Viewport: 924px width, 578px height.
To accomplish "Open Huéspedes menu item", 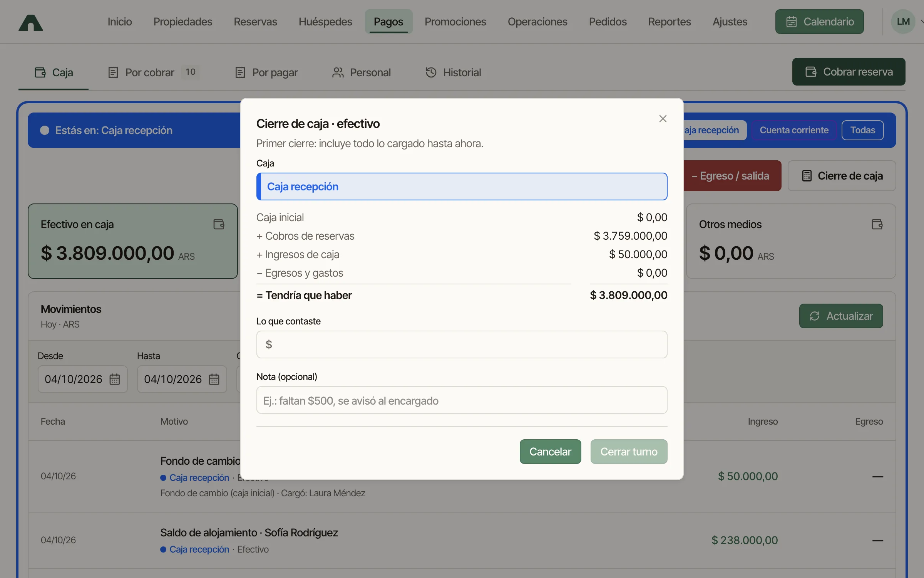I will 325,22.
